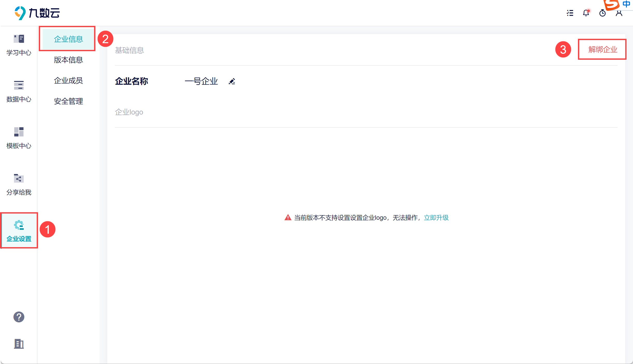Open the user profile icon

[x=619, y=13]
